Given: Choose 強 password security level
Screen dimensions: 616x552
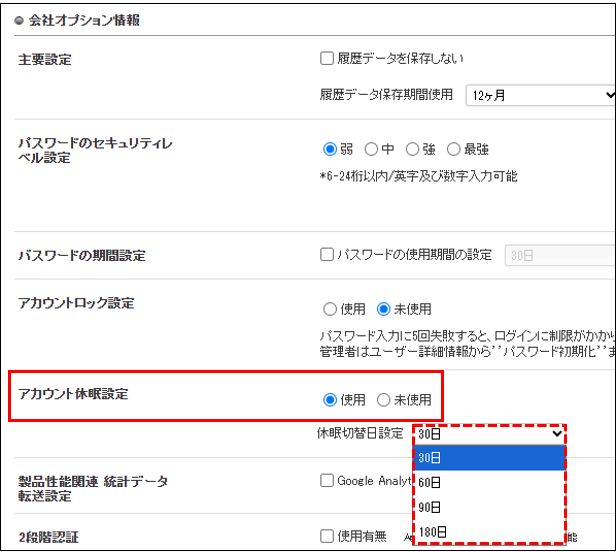Looking at the screenshot, I should click(412, 149).
